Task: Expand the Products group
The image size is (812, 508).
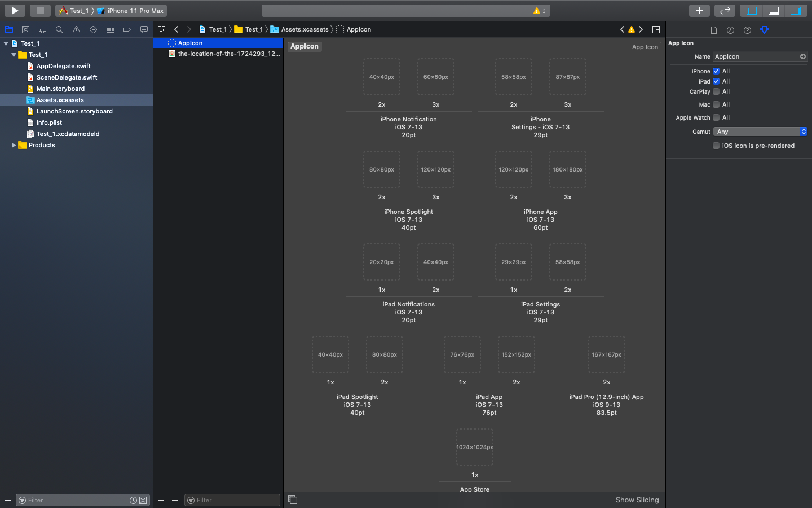Action: (x=14, y=145)
